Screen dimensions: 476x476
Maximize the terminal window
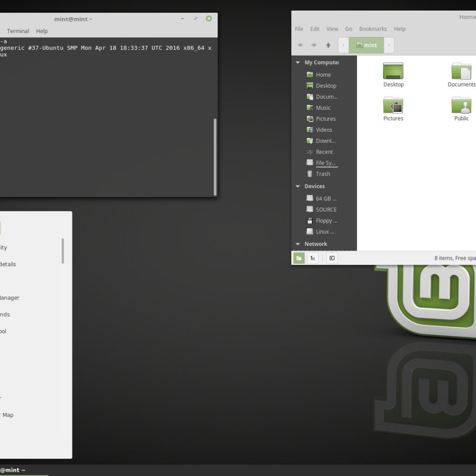pos(196,19)
